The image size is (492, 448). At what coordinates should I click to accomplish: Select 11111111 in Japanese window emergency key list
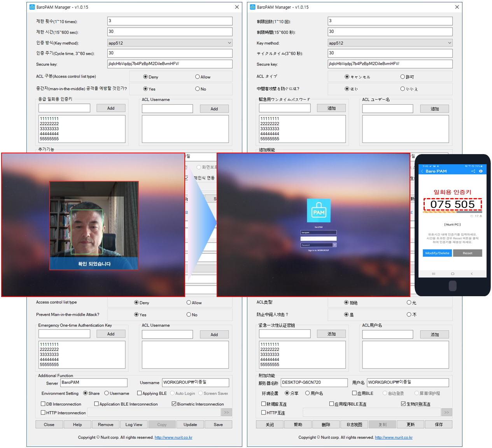click(270, 119)
